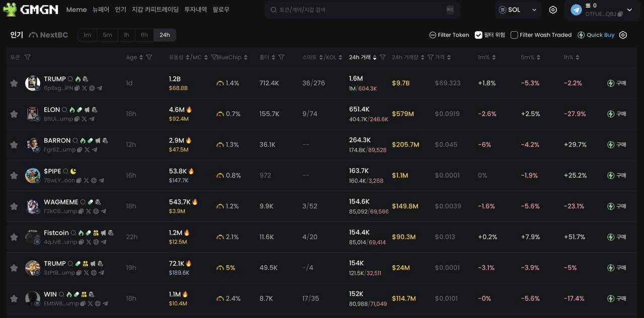Toggle the WAGMEME favorite star
This screenshot has width=644, height=318.
14,206
